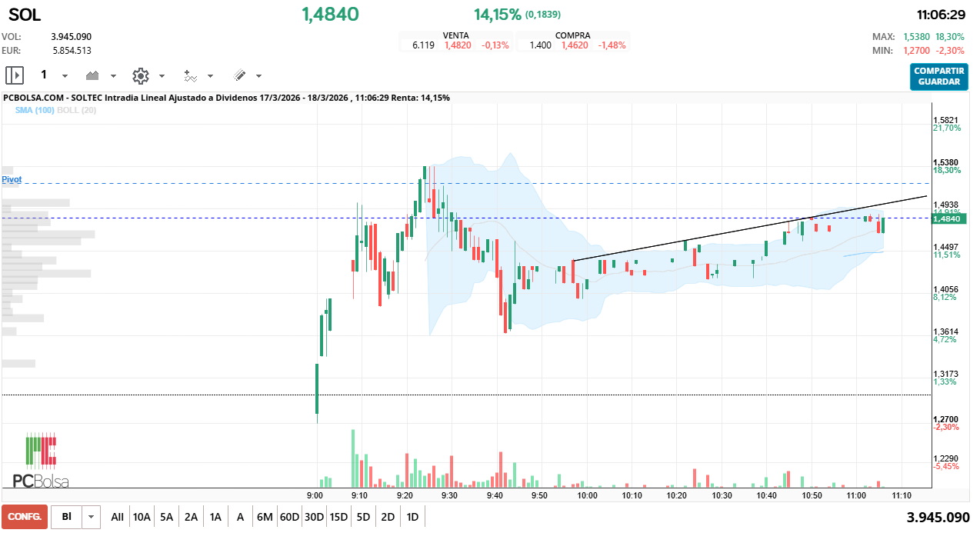Toggle the BOLL (20) indicator label
The height and width of the screenshot is (533, 980).
tap(77, 110)
